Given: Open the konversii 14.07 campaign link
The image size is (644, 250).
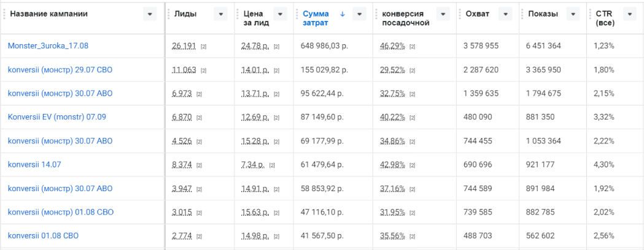Looking at the screenshot, I should pyautogui.click(x=34, y=165).
